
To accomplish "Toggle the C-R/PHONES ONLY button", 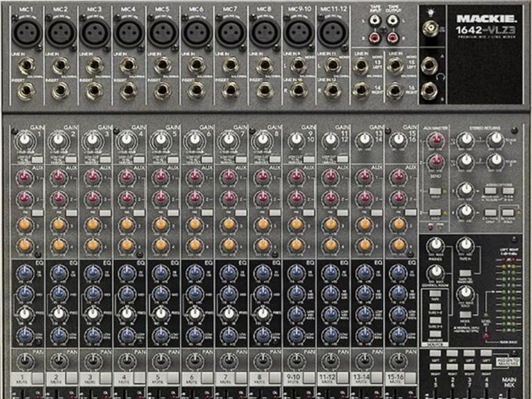I will 491,213.
